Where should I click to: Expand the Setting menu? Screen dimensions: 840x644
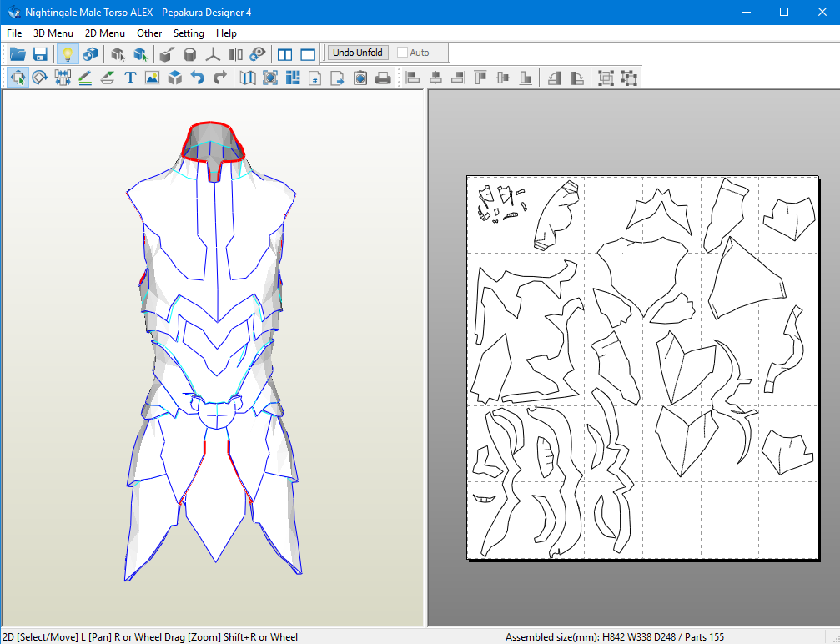point(189,33)
